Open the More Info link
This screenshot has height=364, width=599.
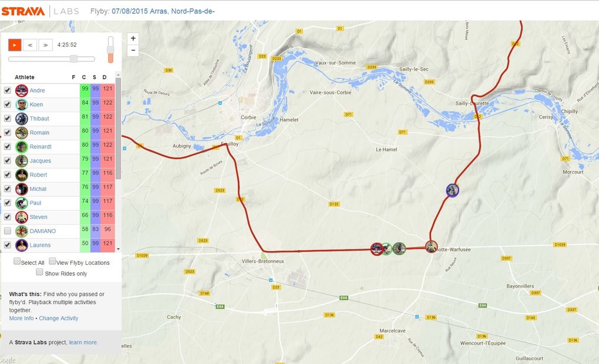21,318
